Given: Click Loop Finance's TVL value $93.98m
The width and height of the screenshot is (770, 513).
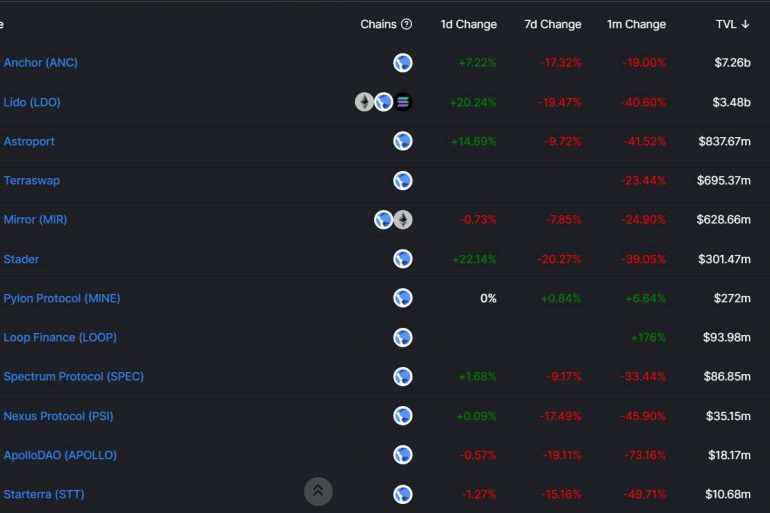Looking at the screenshot, I should (x=727, y=337).
